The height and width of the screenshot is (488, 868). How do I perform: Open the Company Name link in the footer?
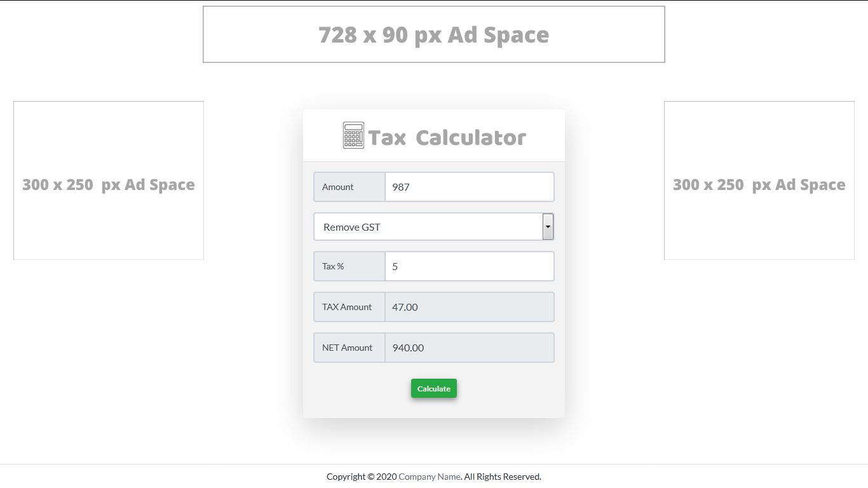tap(430, 476)
